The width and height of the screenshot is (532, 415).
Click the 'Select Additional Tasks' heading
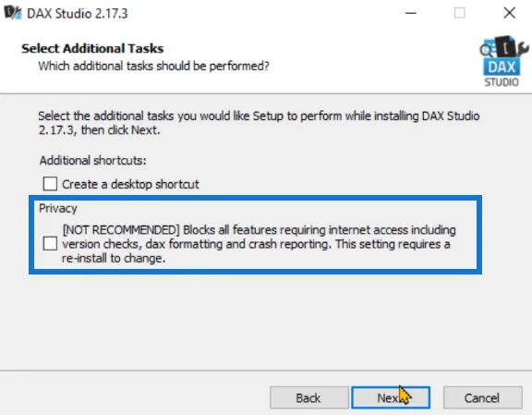[x=92, y=48]
